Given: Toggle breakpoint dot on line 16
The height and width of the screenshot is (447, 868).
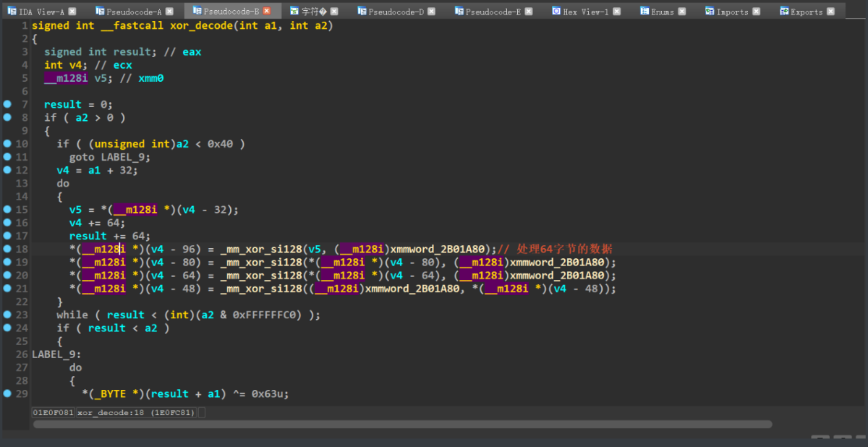Looking at the screenshot, I should [x=7, y=223].
